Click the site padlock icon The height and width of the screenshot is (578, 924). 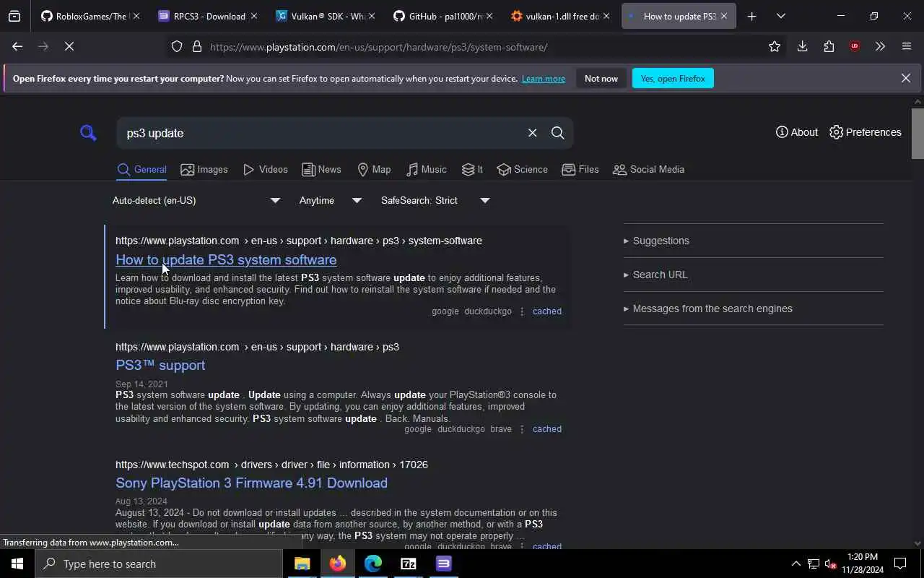coord(196,47)
